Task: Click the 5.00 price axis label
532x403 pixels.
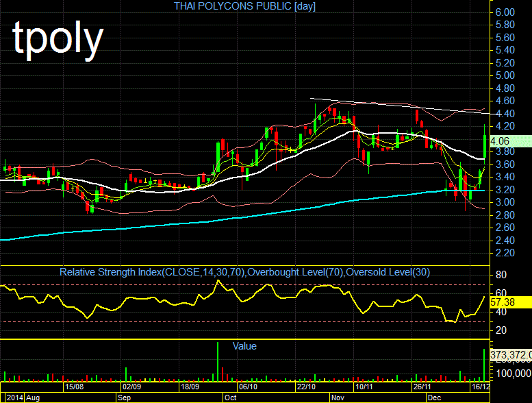Action: pyautogui.click(x=505, y=75)
